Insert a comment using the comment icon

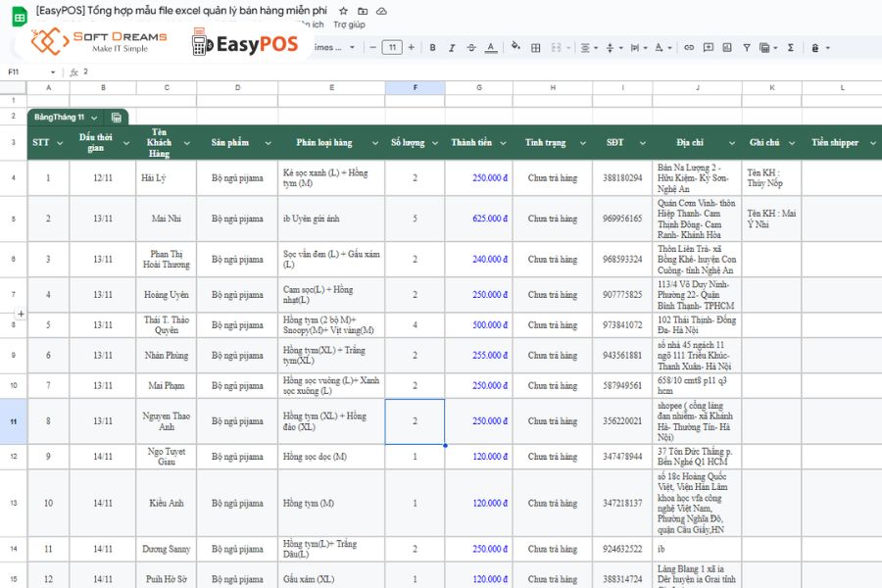point(706,46)
